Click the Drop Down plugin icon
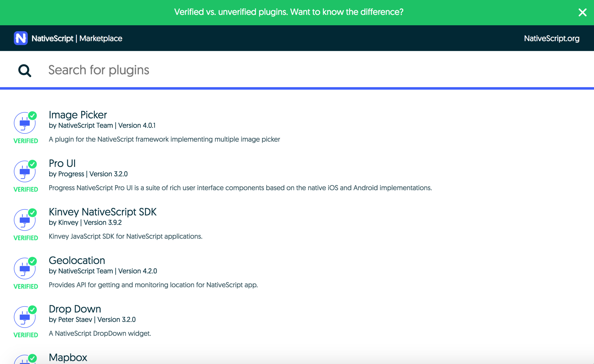Screen dimensions: 594x364 [25, 317]
